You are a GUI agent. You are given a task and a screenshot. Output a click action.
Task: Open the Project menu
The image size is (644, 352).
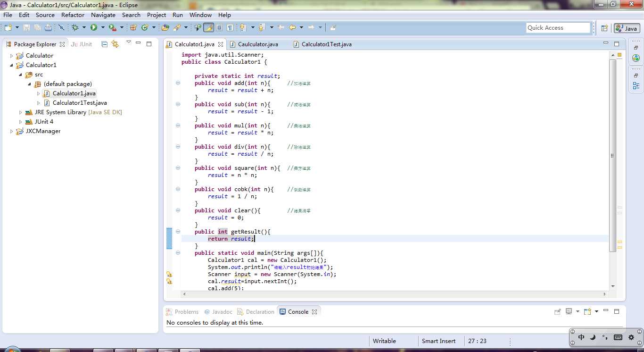157,15
